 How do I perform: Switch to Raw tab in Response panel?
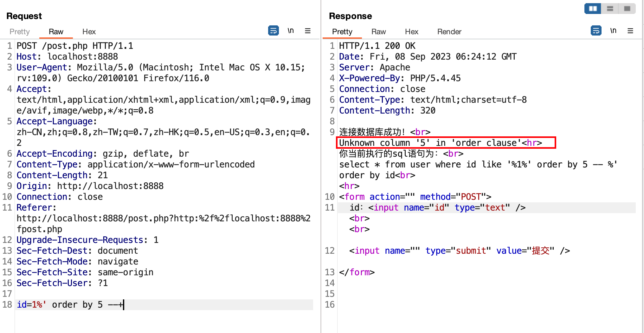coord(379,32)
